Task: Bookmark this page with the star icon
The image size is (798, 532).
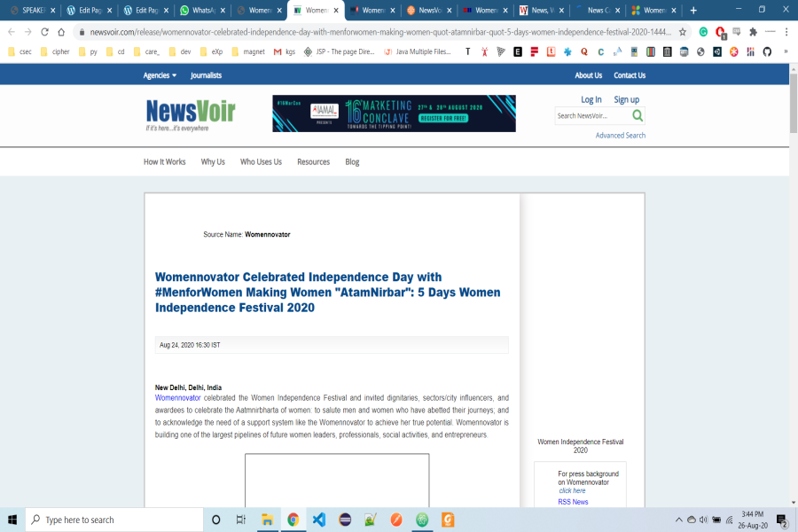Action: (682, 32)
